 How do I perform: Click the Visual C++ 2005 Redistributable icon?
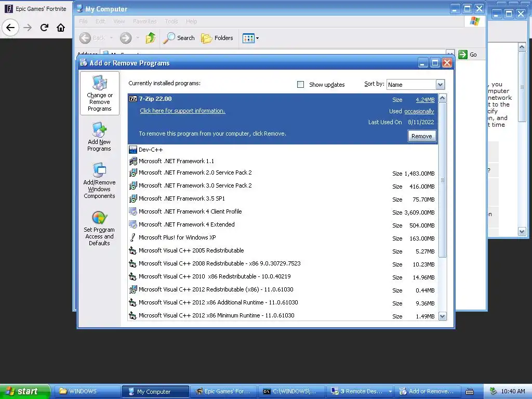[133, 251]
